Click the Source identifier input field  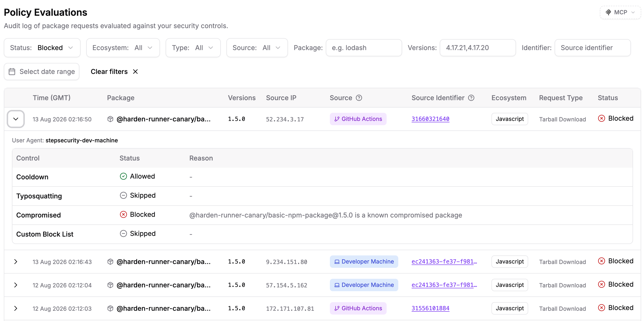(593, 47)
